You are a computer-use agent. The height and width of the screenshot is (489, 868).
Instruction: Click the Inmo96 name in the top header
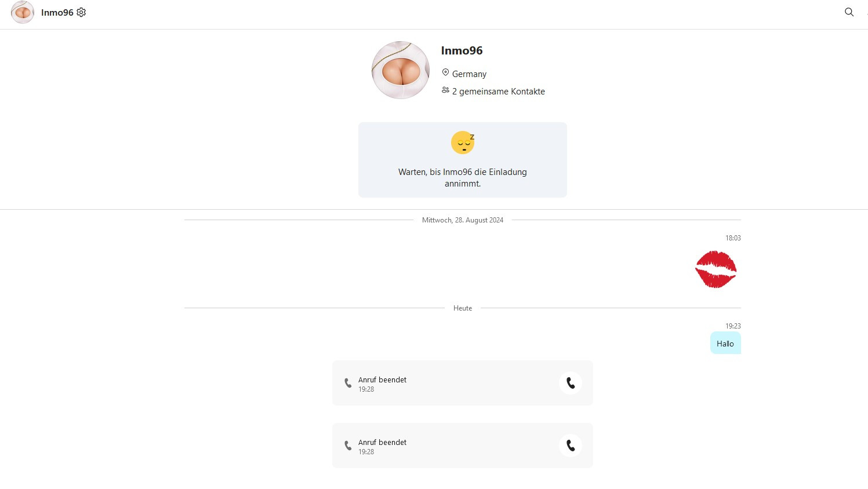click(57, 13)
